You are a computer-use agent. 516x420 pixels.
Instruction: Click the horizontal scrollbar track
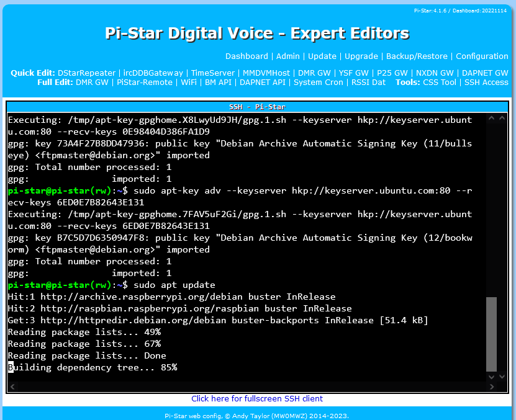coord(252,386)
